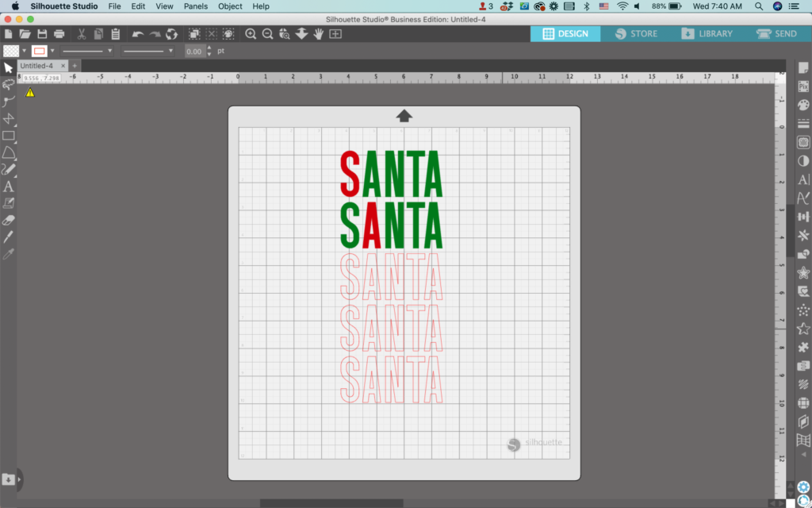Click the red line color swatch

[40, 51]
